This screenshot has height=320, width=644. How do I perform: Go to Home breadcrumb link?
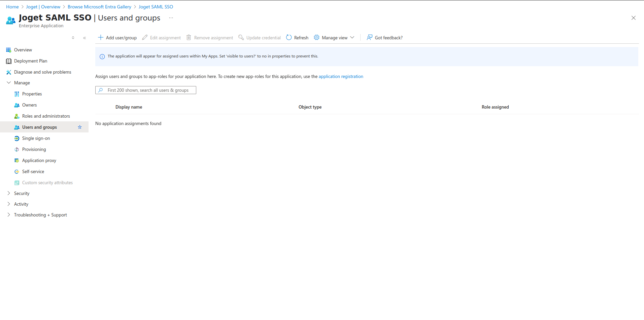[x=12, y=7]
